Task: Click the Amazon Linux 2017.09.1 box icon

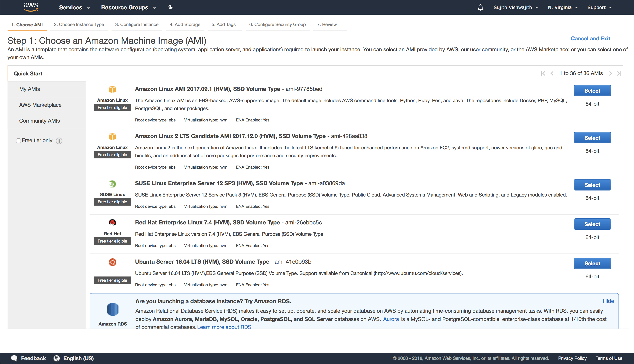Action: tap(112, 89)
